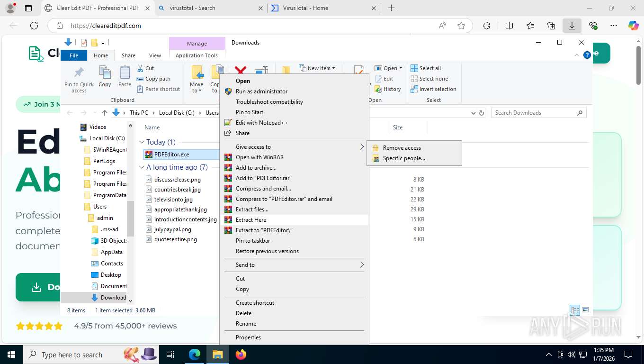644x364 pixels.
Task: Click the Copy ribbon icon
Action: tap(105, 77)
